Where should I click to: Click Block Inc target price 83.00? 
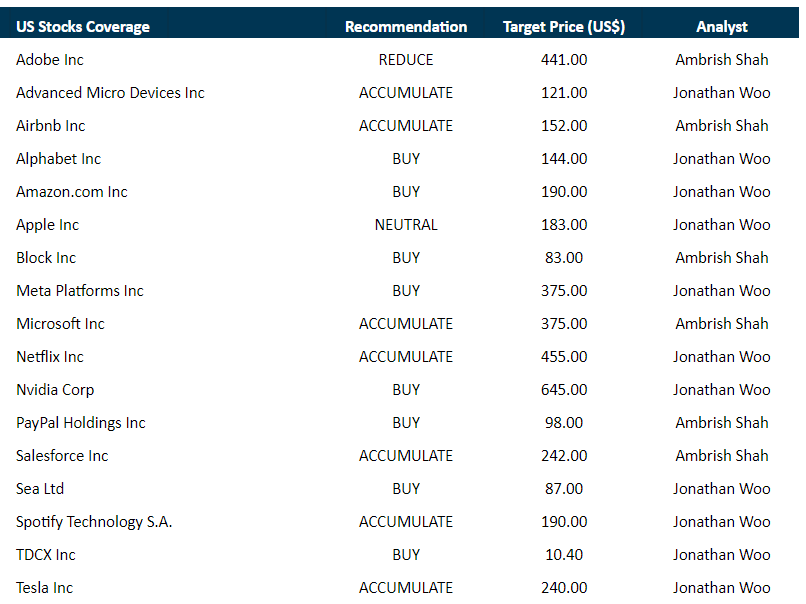pos(564,258)
